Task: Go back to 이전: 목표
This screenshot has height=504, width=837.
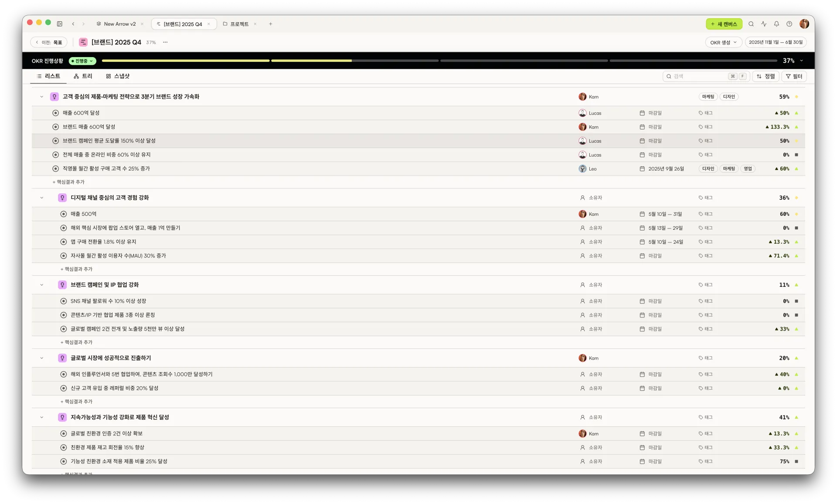Action: click(x=48, y=42)
